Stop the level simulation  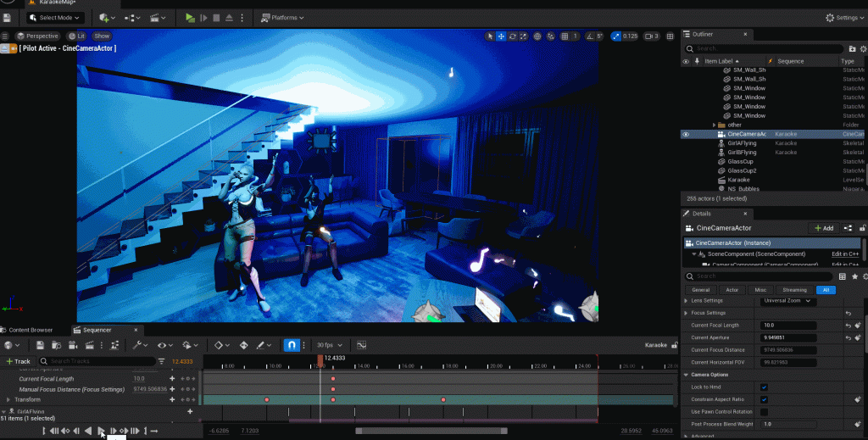tap(216, 17)
